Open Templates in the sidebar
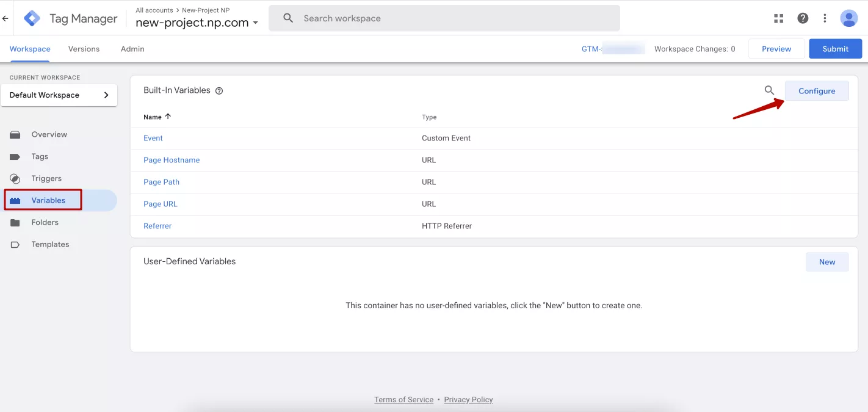The width and height of the screenshot is (868, 412). coord(50,244)
